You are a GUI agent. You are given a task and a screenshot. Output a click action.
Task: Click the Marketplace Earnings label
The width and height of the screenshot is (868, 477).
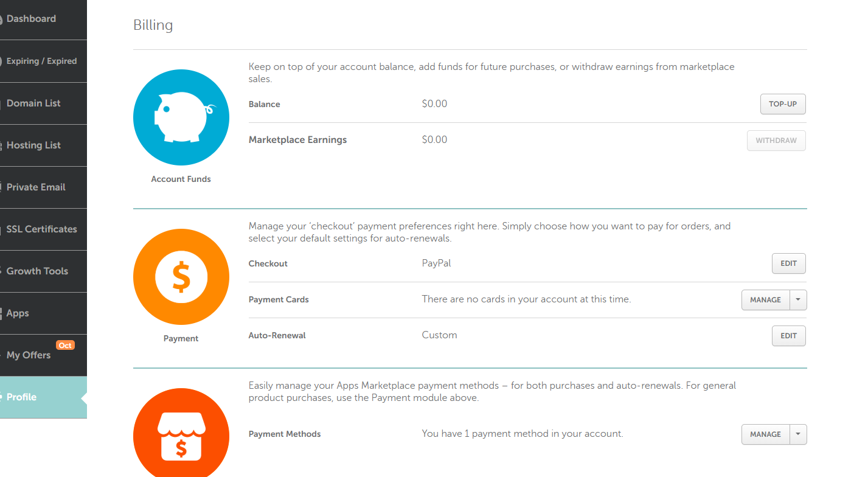click(x=297, y=140)
